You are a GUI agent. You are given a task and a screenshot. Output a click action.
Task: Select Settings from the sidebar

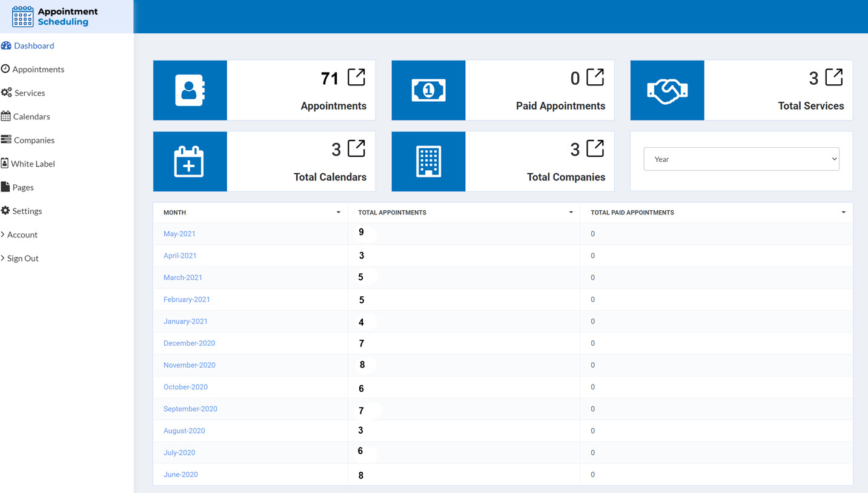click(27, 211)
